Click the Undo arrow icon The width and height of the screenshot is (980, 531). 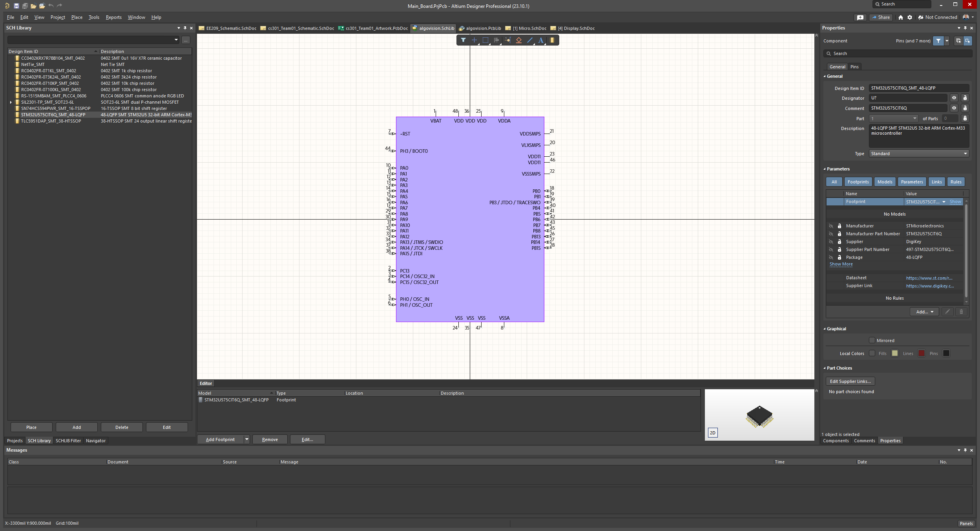tap(51, 6)
